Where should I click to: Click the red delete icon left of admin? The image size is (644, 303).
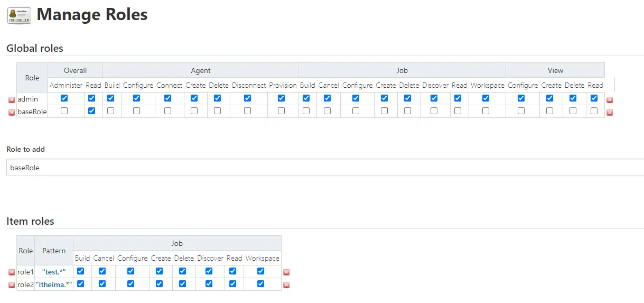coord(12,99)
